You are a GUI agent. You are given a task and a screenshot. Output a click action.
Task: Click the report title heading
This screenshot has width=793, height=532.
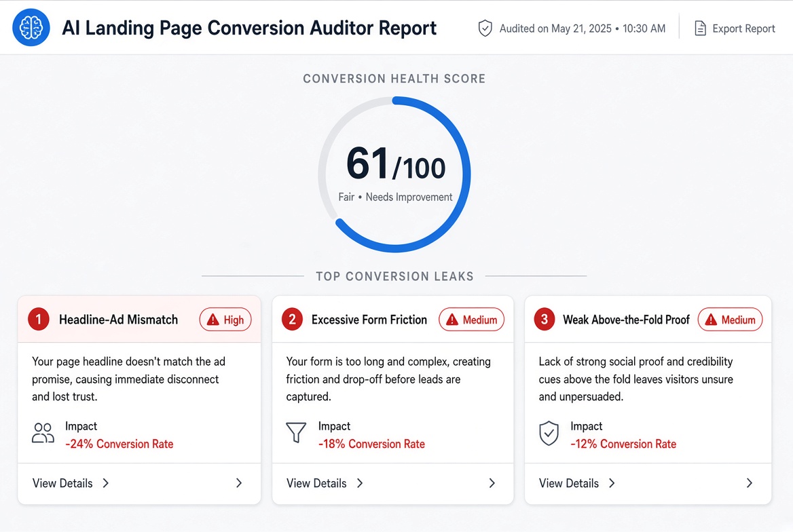[x=249, y=28]
